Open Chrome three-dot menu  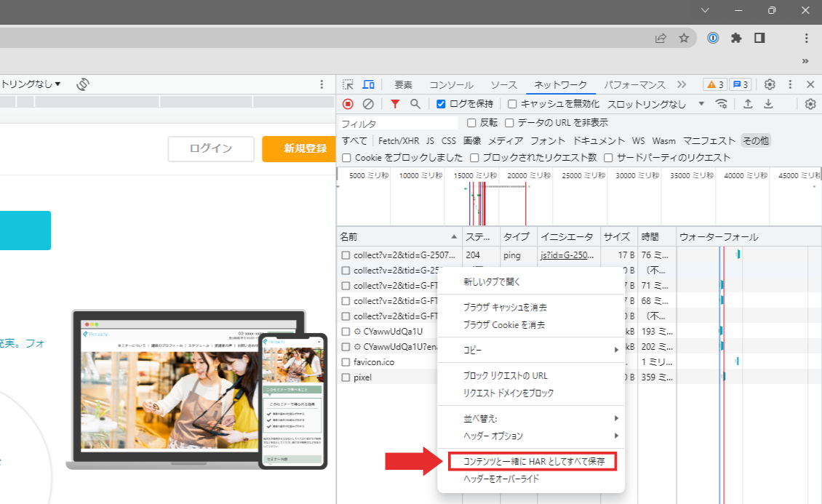click(x=806, y=38)
